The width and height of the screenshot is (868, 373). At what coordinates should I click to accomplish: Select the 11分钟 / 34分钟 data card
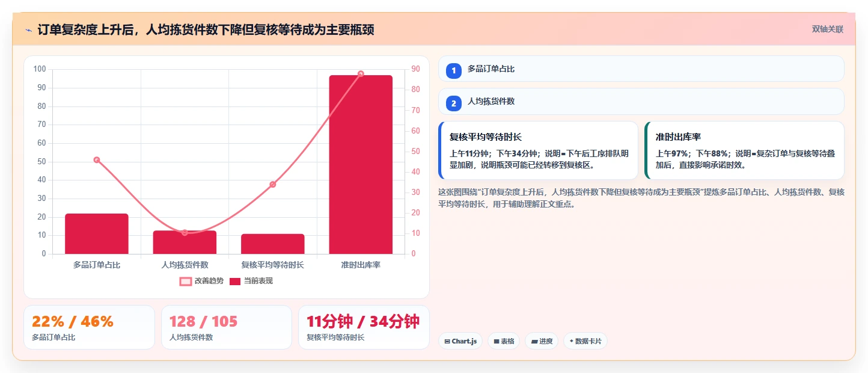[364, 327]
